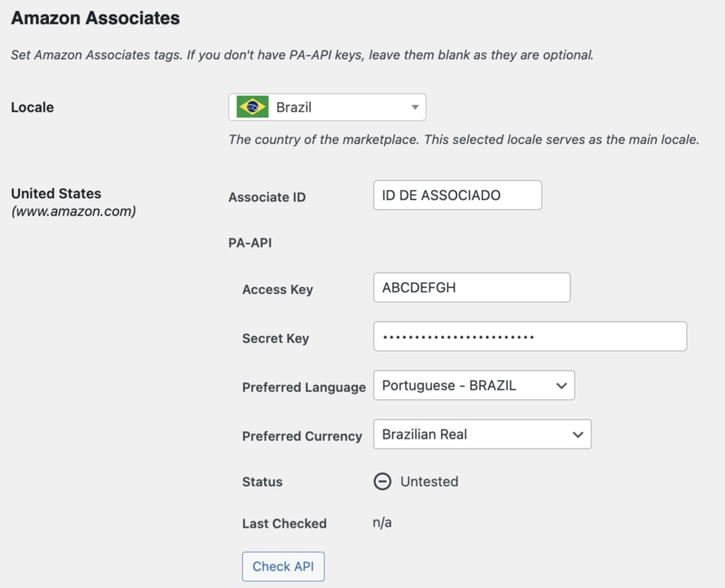Viewport: 725px width, 588px height.
Task: Click inside the Associate ID field
Action: [x=457, y=195]
